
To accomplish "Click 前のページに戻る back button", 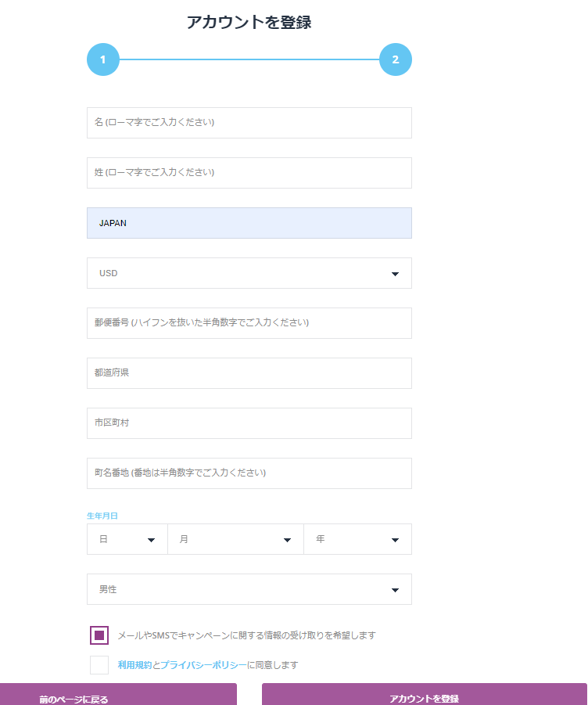I will coord(118,695).
